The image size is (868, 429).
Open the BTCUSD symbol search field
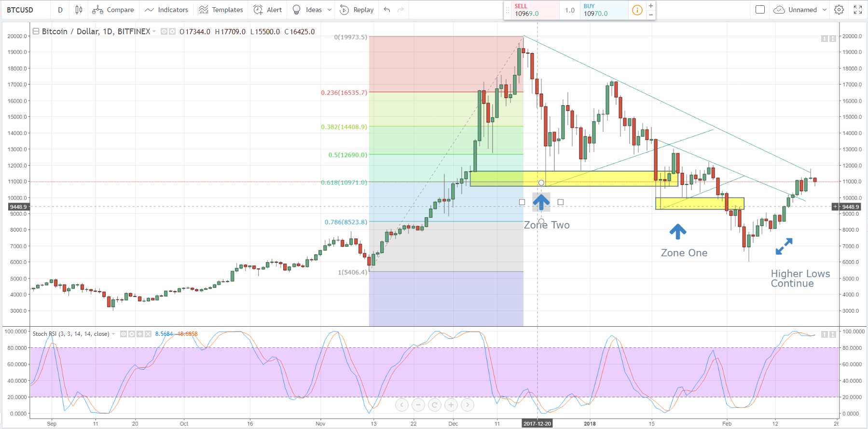[25, 10]
